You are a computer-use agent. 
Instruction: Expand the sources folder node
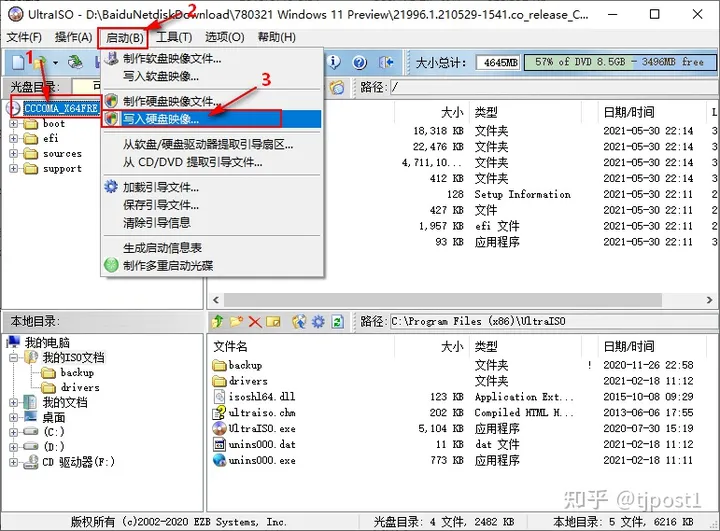pyautogui.click(x=13, y=153)
